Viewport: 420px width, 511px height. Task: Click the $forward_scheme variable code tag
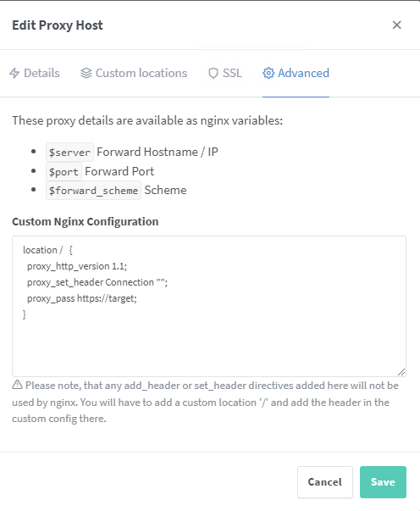click(x=93, y=191)
